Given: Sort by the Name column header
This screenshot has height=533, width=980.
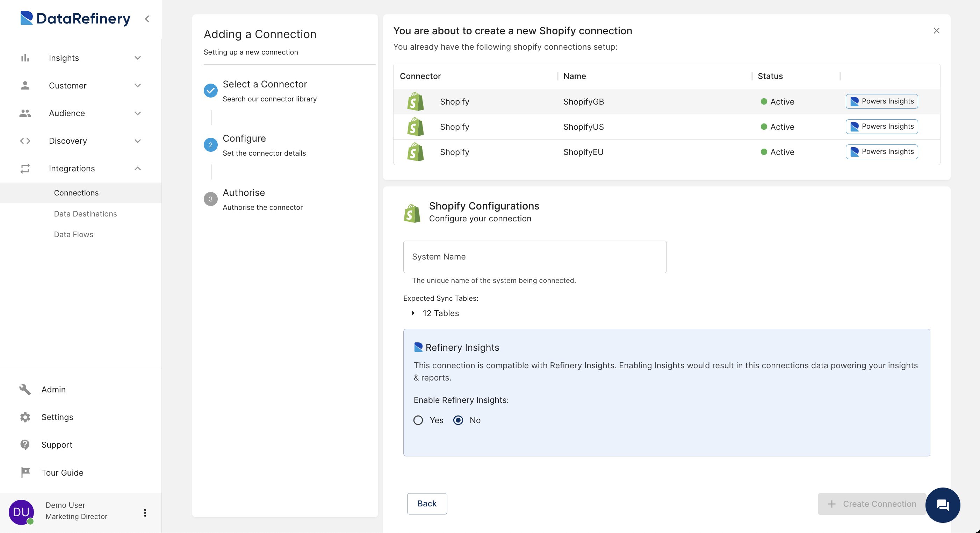Looking at the screenshot, I should point(575,76).
